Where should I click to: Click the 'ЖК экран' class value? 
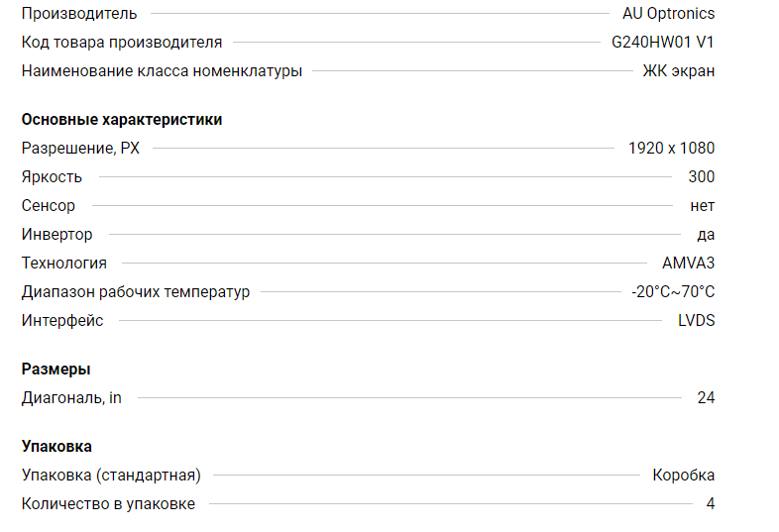679,71
